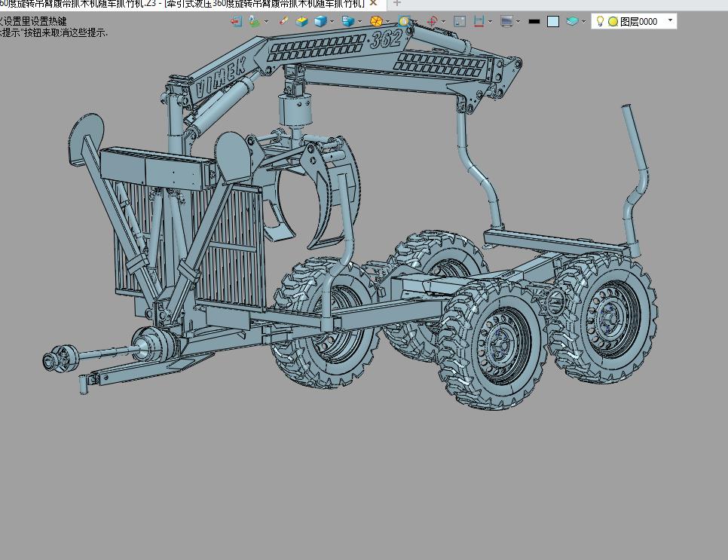The height and width of the screenshot is (560, 728).
Task: Open the dropdown next to the dimension icon
Action: tap(491, 21)
